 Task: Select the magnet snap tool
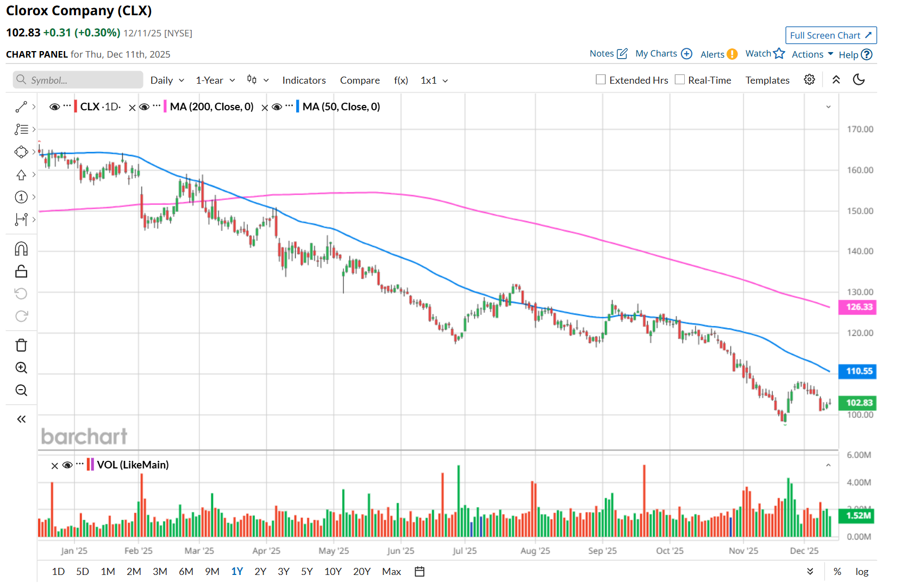pyautogui.click(x=21, y=249)
